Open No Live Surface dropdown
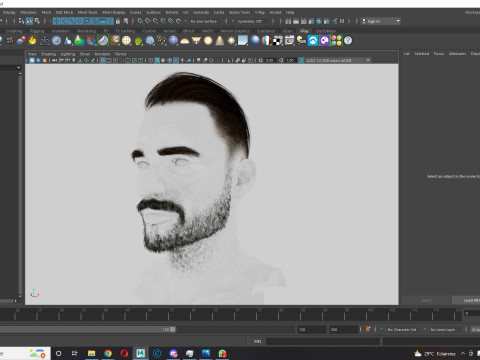Screen dimensions: 480x360 coord(204,21)
